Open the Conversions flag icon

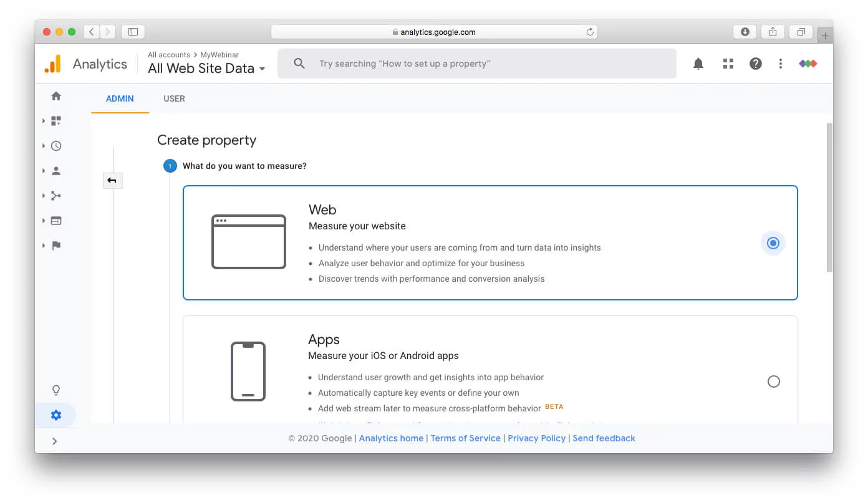click(56, 246)
